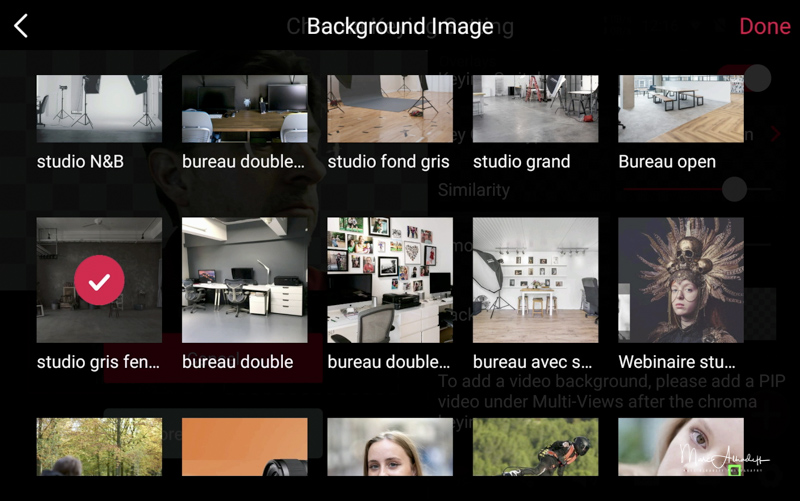Select the Bureau open background

[680, 109]
